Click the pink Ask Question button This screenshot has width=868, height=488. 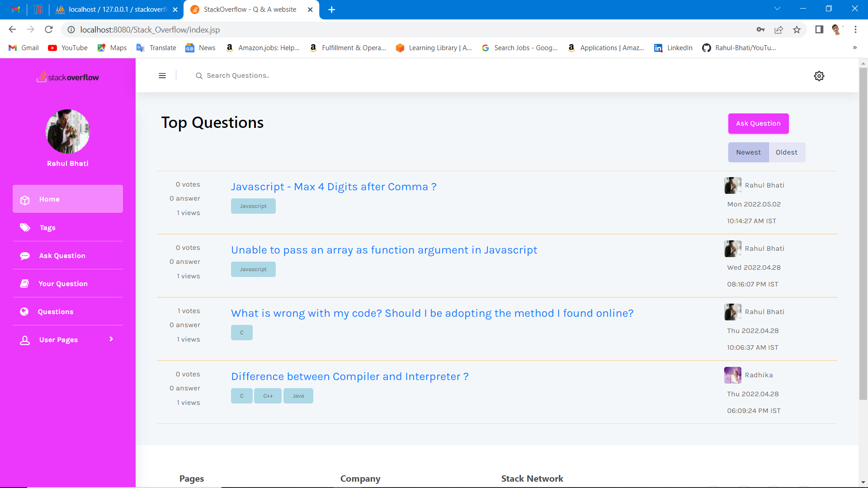758,123
